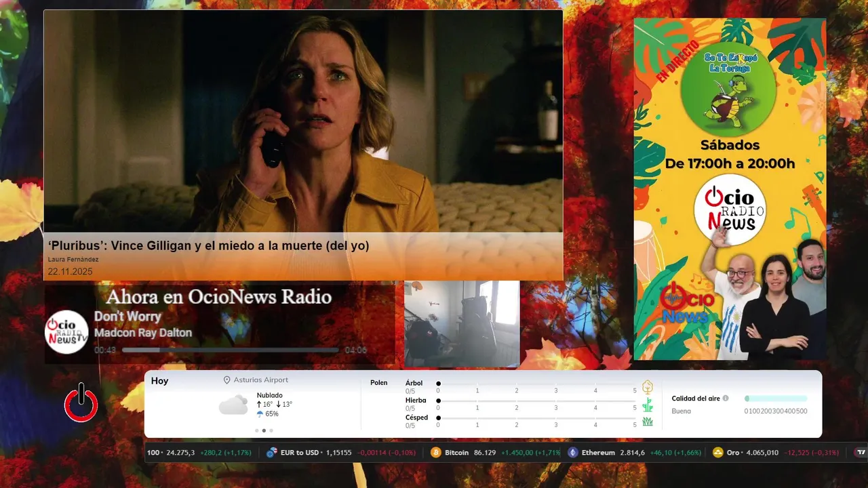Screen dimensions: 868x488
Task: Click the EUR to USD ticker label
Action: [x=300, y=453]
